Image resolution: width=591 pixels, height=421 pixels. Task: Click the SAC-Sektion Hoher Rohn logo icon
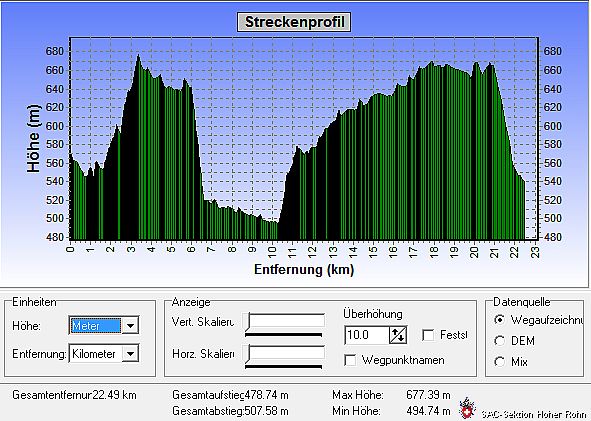coord(466,409)
